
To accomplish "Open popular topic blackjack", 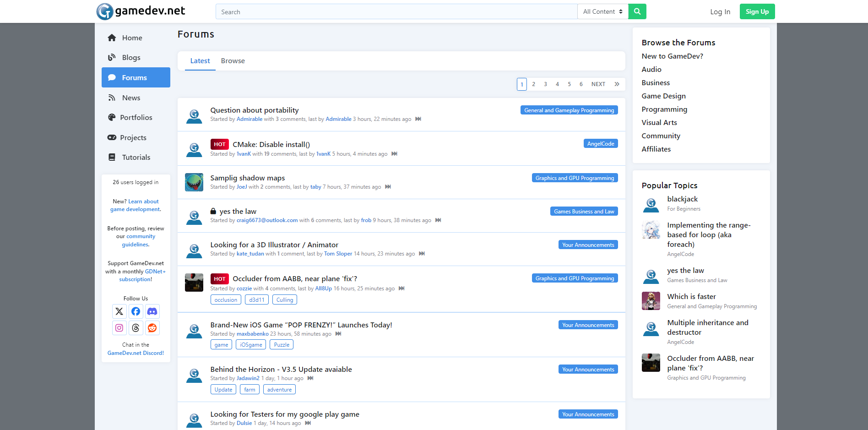I will point(682,199).
